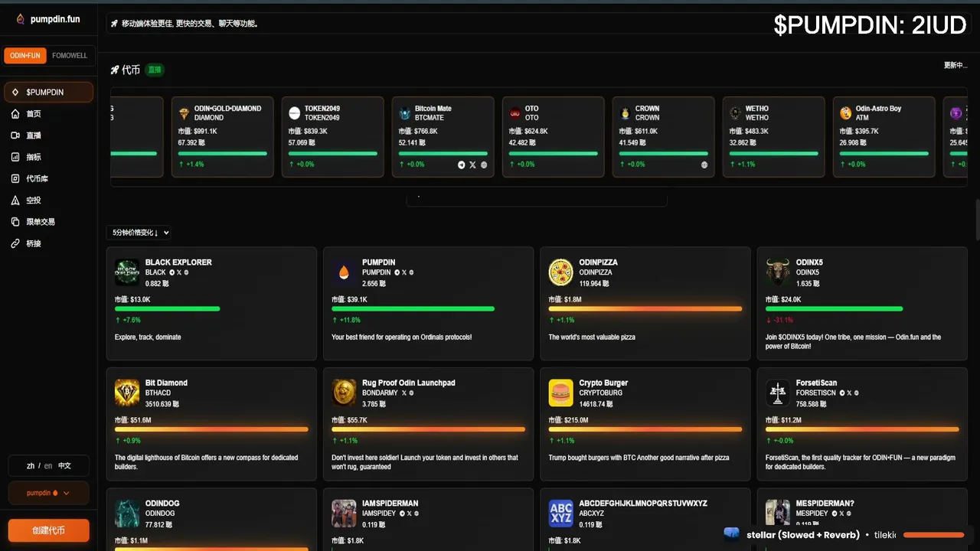Click the 更新中 updating status text

click(x=955, y=66)
